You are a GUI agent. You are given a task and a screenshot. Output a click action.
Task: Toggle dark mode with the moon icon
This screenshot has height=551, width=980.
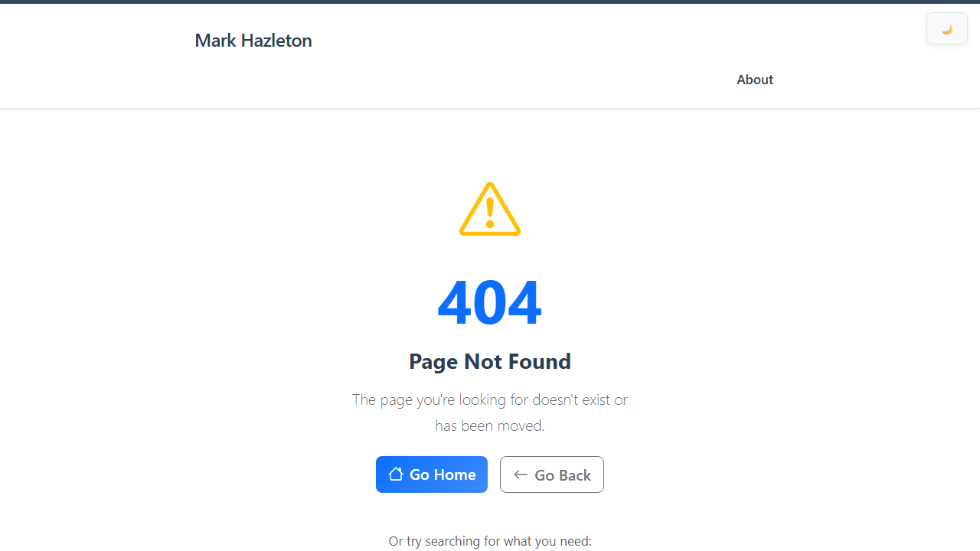click(947, 29)
